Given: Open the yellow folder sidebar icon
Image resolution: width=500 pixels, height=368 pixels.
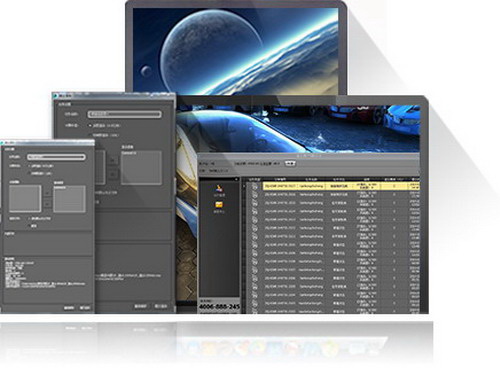Looking at the screenshot, I should 219,205.
